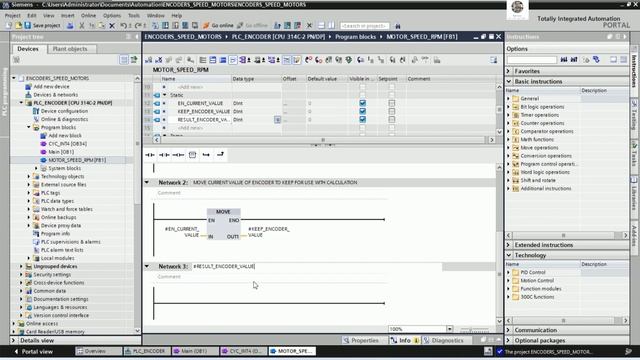Expand System blocks in project tree
The image size is (640, 360).
pos(36,168)
